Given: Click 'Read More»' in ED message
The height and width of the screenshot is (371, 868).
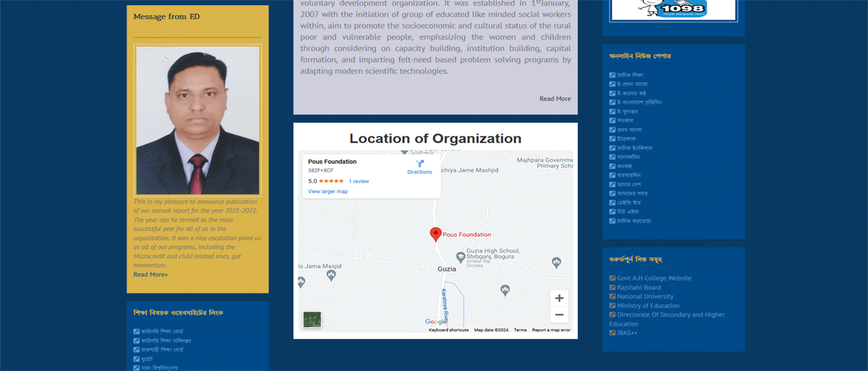Looking at the screenshot, I should coord(151,275).
